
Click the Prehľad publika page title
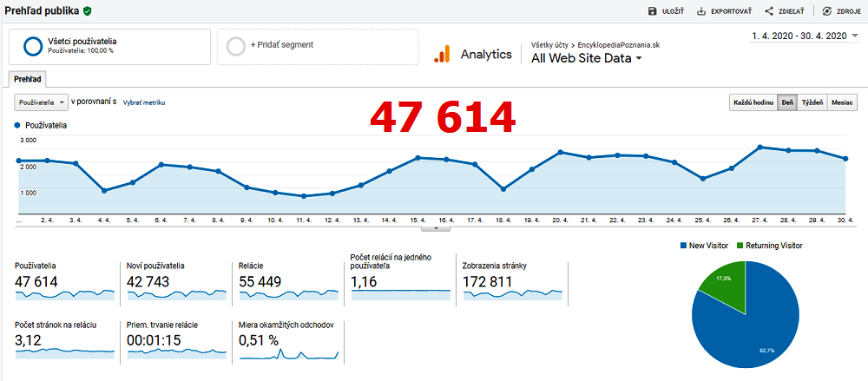coord(42,10)
